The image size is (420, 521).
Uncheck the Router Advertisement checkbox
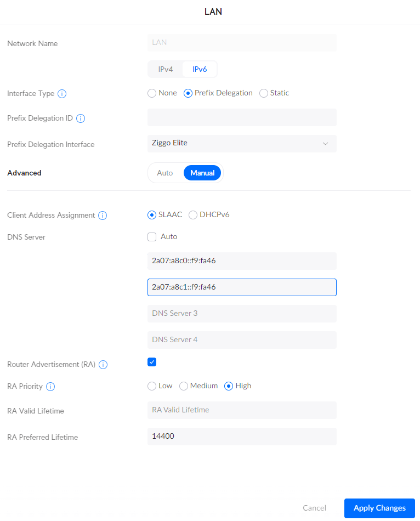[152, 362]
